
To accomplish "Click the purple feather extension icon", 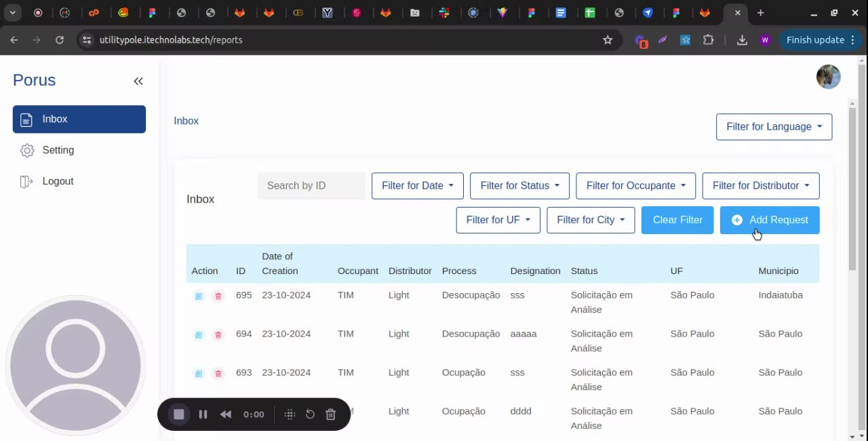I will [663, 40].
